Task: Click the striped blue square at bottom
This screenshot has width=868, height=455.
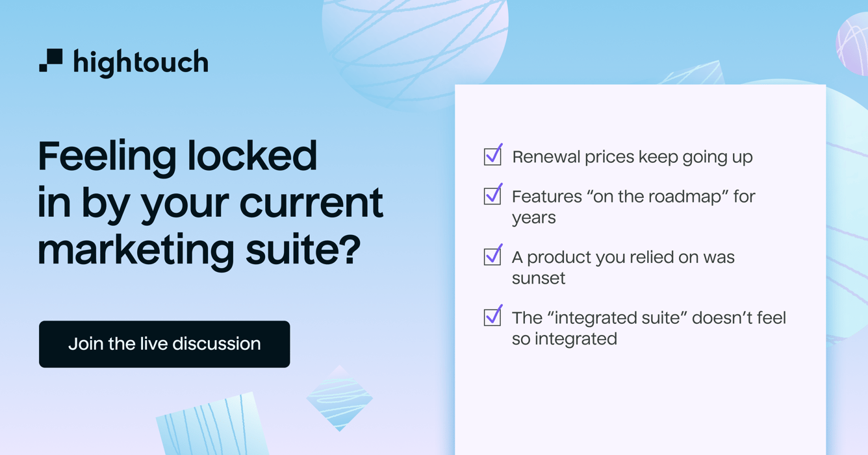Action: tap(212, 425)
